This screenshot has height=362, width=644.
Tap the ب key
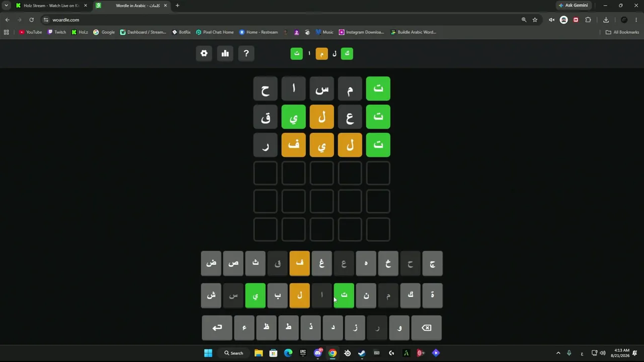coord(277,296)
